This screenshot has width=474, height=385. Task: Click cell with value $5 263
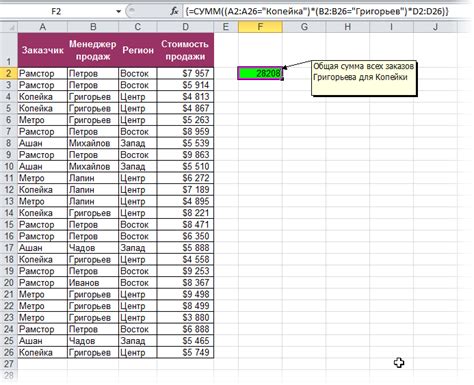[185, 120]
